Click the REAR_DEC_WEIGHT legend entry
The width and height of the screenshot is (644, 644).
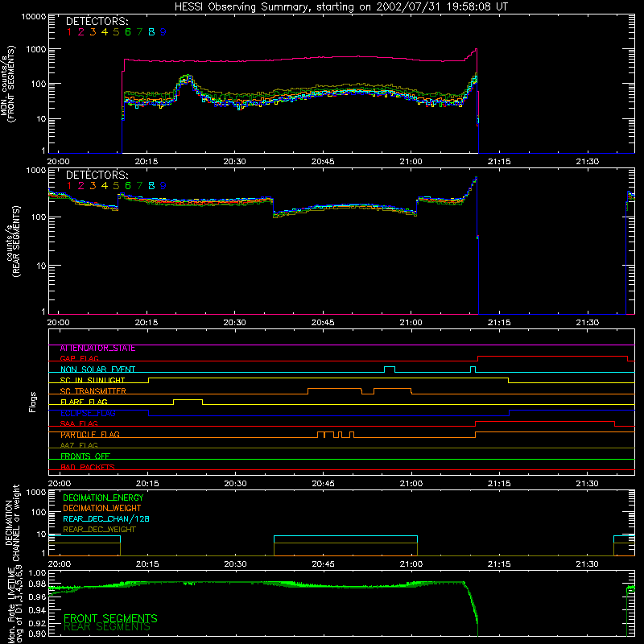click(99, 530)
